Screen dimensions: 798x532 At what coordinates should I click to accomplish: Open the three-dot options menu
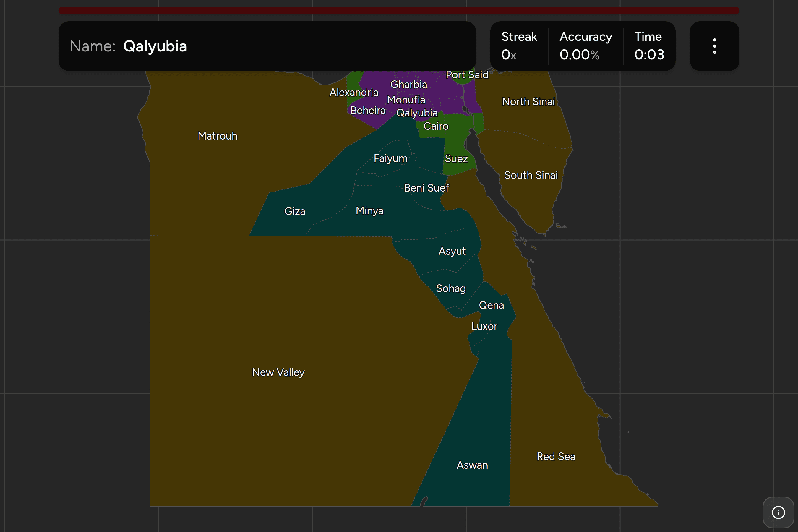[x=714, y=46]
